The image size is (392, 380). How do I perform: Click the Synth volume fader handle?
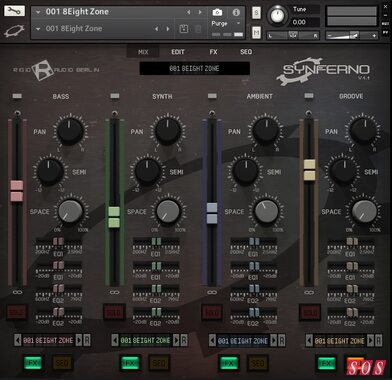click(x=114, y=217)
